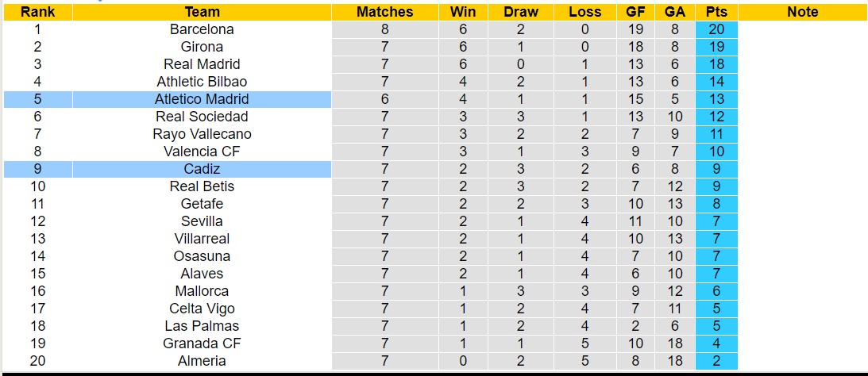Click the Win column header
868x376 pixels.
[463, 12]
